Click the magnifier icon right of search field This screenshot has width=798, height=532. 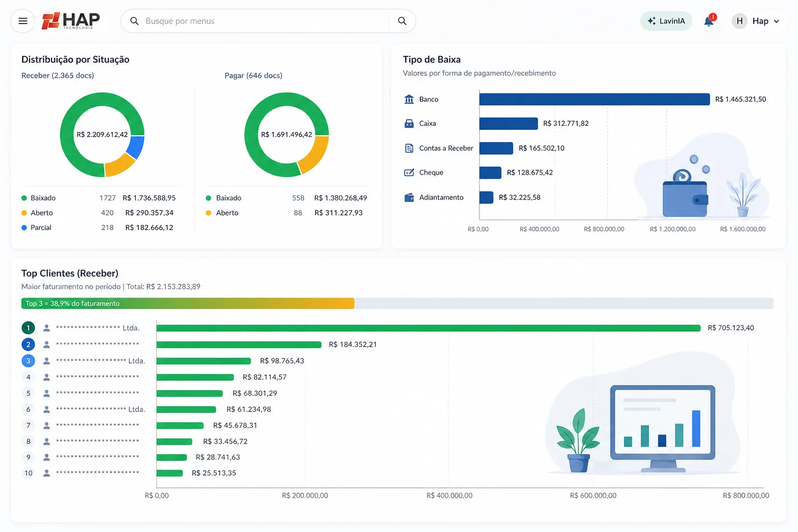point(402,21)
